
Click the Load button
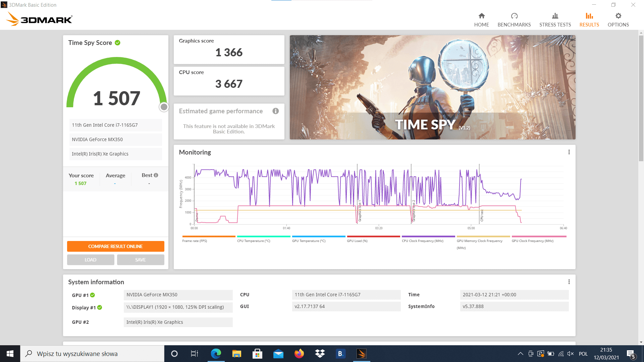point(91,259)
